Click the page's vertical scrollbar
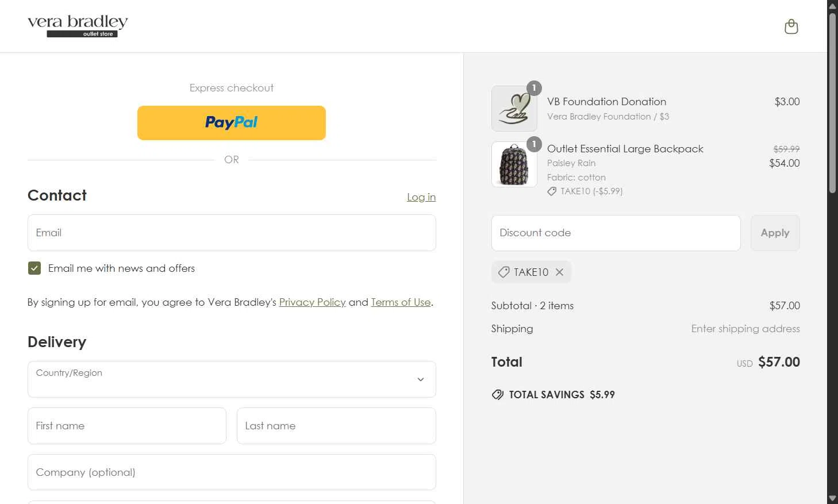 832,103
